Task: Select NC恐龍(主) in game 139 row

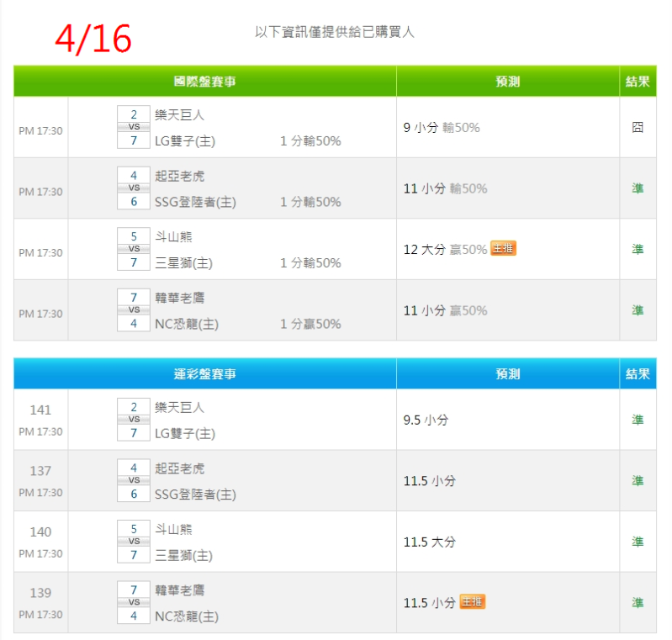Action: [187, 616]
